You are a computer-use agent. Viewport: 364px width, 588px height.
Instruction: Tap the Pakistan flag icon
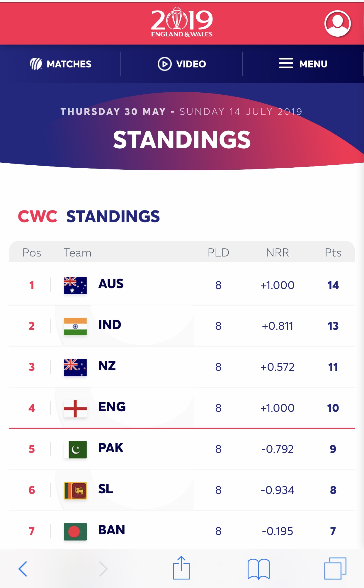point(75,449)
